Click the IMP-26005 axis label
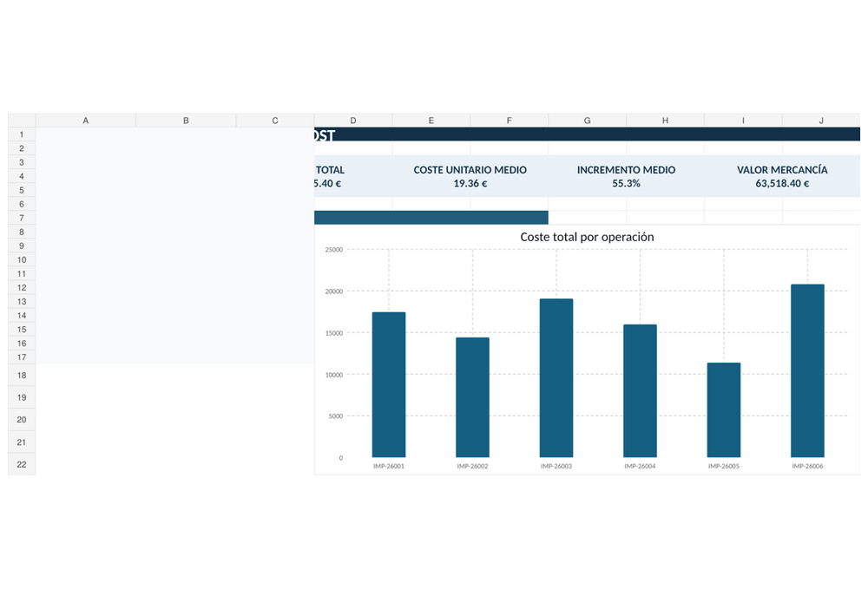The height and width of the screenshot is (589, 868). 724,466
